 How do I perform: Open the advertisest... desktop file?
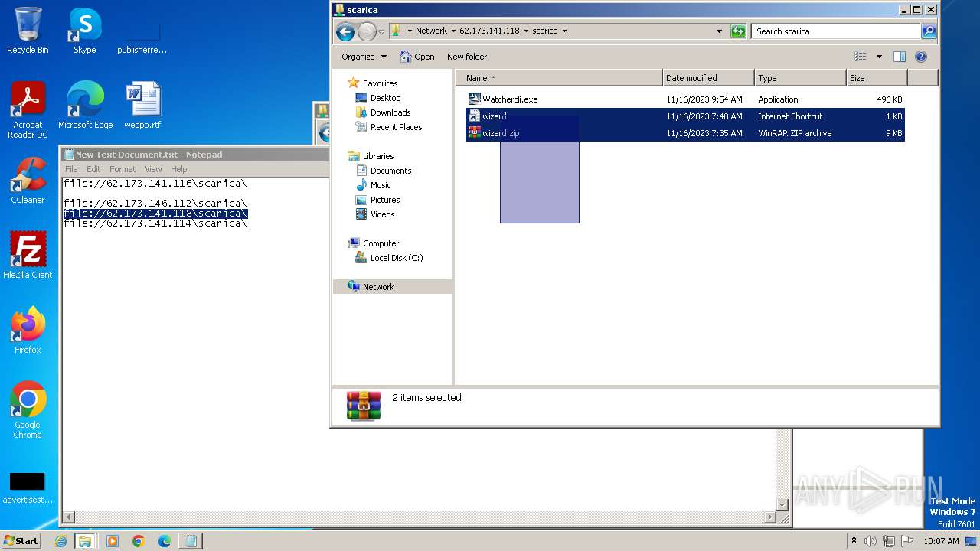[28, 487]
